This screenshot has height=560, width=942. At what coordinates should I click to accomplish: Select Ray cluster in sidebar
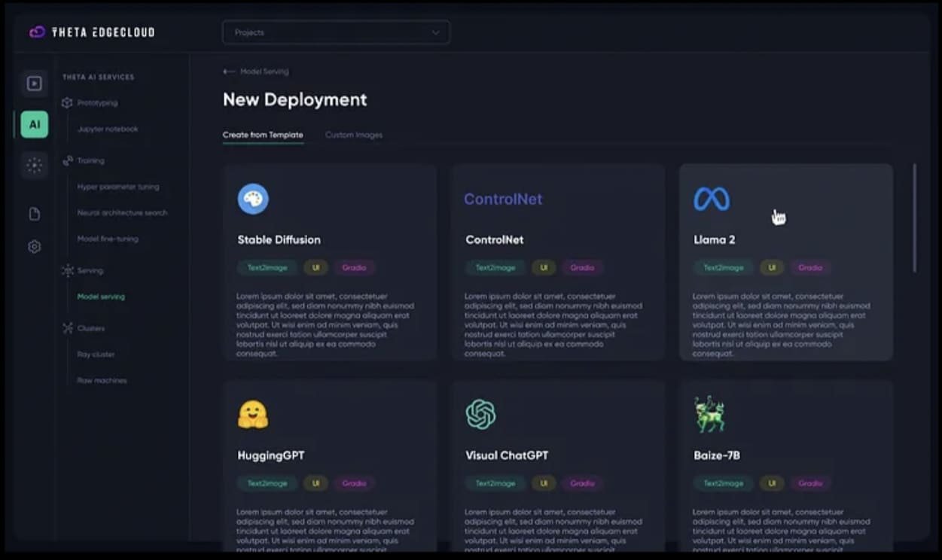[96, 355]
